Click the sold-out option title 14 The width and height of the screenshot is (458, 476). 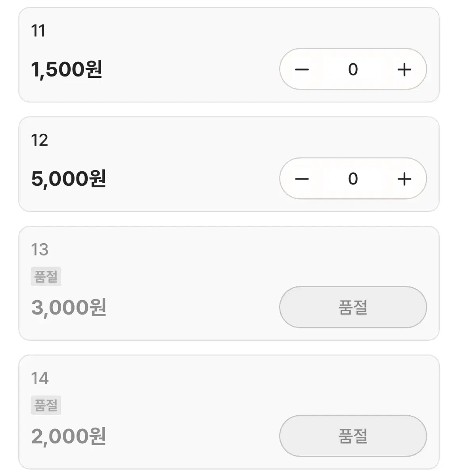point(40,378)
